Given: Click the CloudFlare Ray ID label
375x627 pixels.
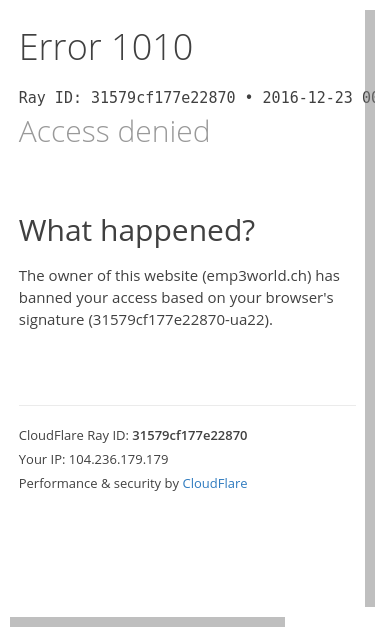Looking at the screenshot, I should [74, 435].
